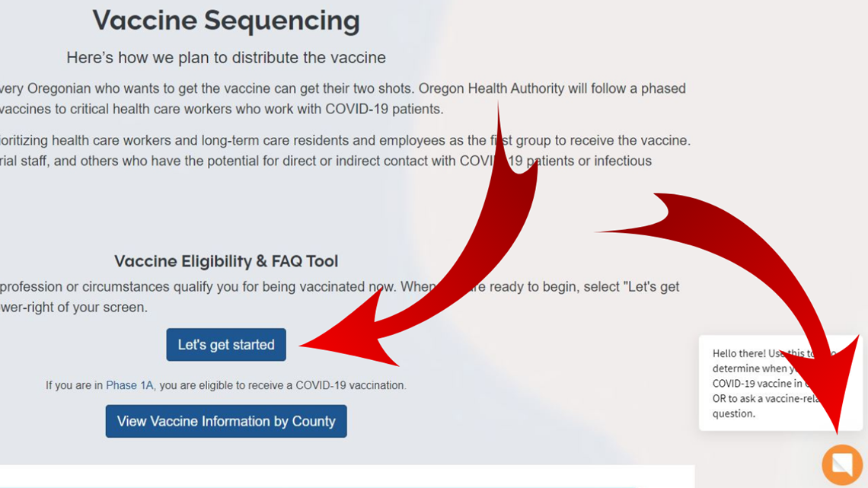Click the "Hello there!" chat greeting popup
Image resolution: width=868 pixels, height=488 pixels.
click(x=780, y=383)
